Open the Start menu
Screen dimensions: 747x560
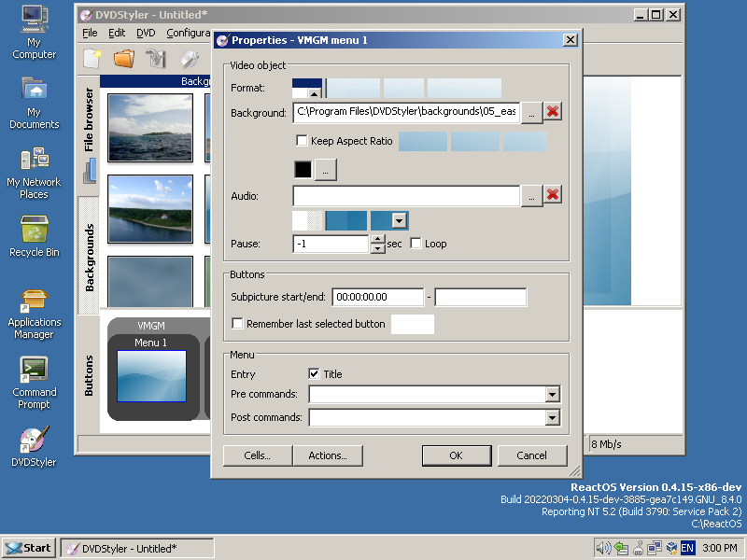click(x=29, y=548)
